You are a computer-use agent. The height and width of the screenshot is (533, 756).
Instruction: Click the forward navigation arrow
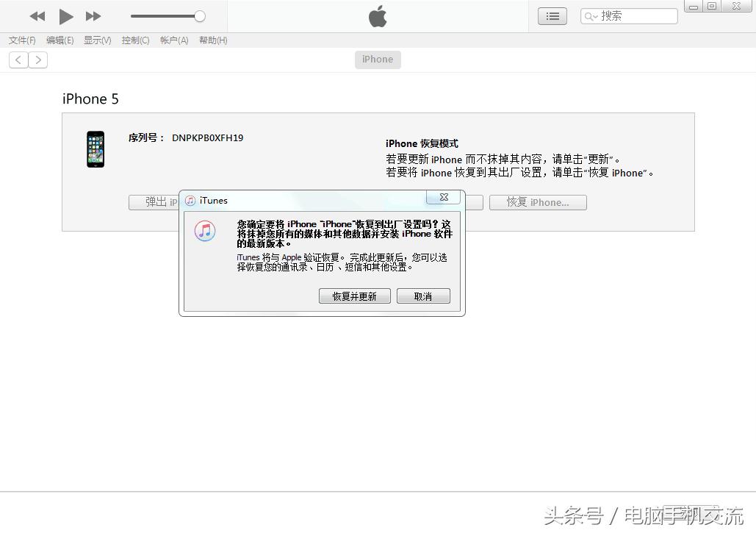point(38,60)
